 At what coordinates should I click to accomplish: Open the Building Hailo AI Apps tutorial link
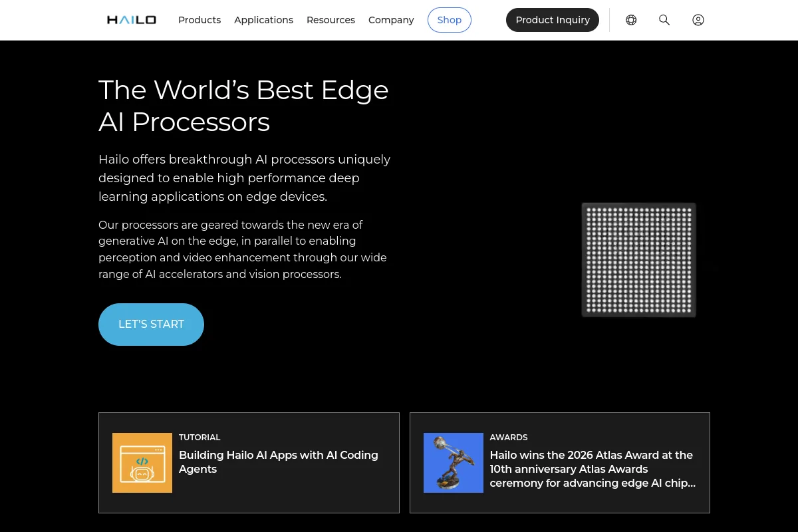click(279, 462)
